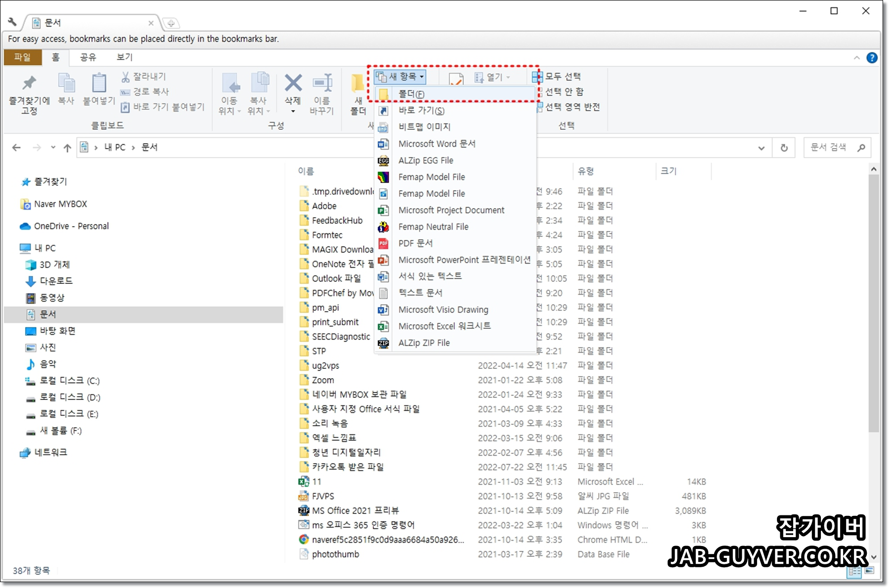Click the 이름 바꾸기 rename icon
This screenshot has height=588, width=889.
click(x=322, y=82)
